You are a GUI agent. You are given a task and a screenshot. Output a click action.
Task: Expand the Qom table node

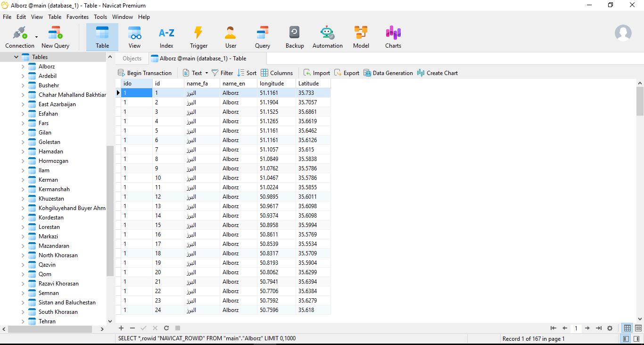tap(23, 274)
